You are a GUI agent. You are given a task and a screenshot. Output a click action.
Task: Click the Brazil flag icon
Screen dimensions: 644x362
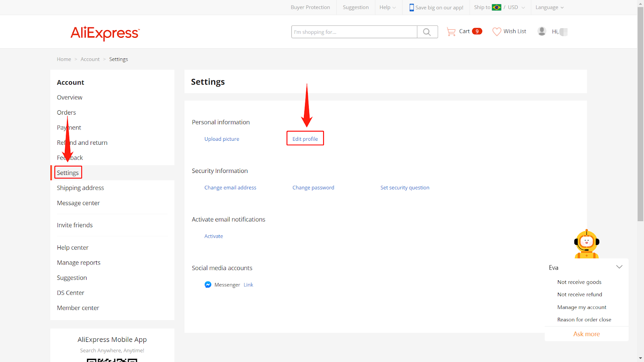(497, 7)
